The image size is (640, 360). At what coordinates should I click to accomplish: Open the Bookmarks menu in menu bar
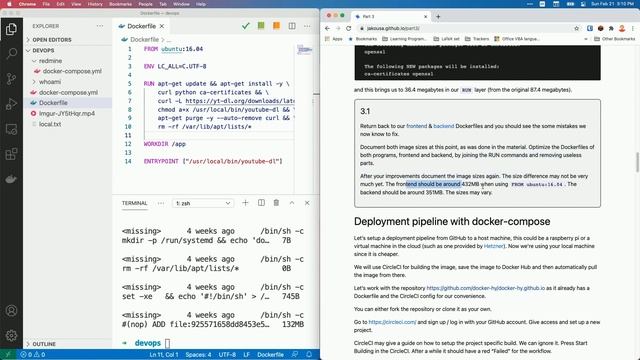click(x=120, y=4)
